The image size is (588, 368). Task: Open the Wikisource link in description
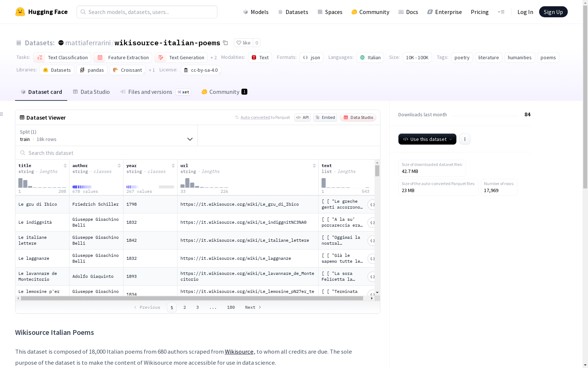pyautogui.click(x=239, y=351)
